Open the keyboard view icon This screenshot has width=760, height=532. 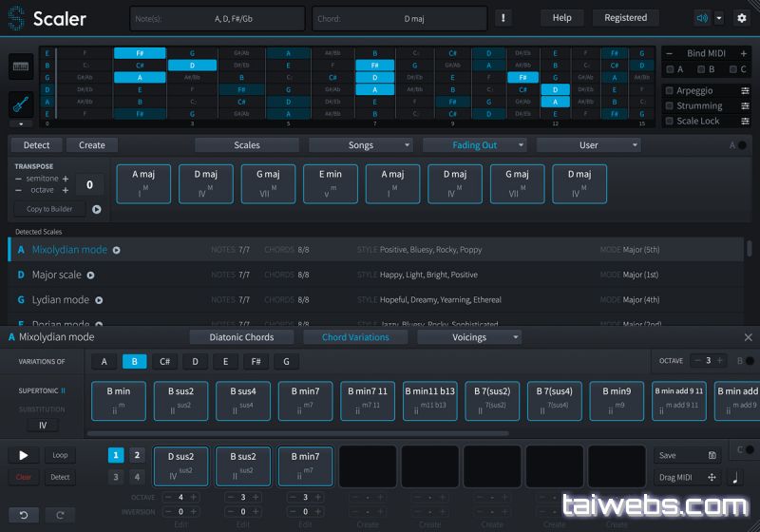pos(21,66)
